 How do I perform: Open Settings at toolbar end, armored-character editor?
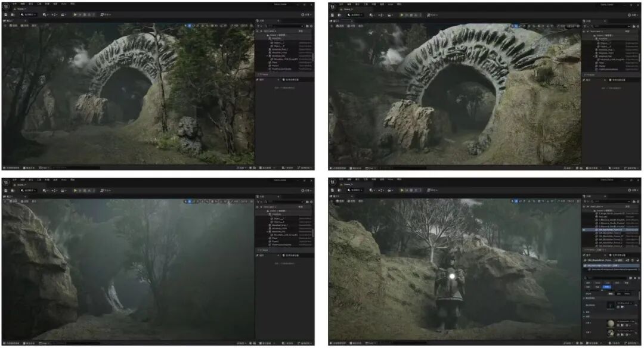[633, 191]
